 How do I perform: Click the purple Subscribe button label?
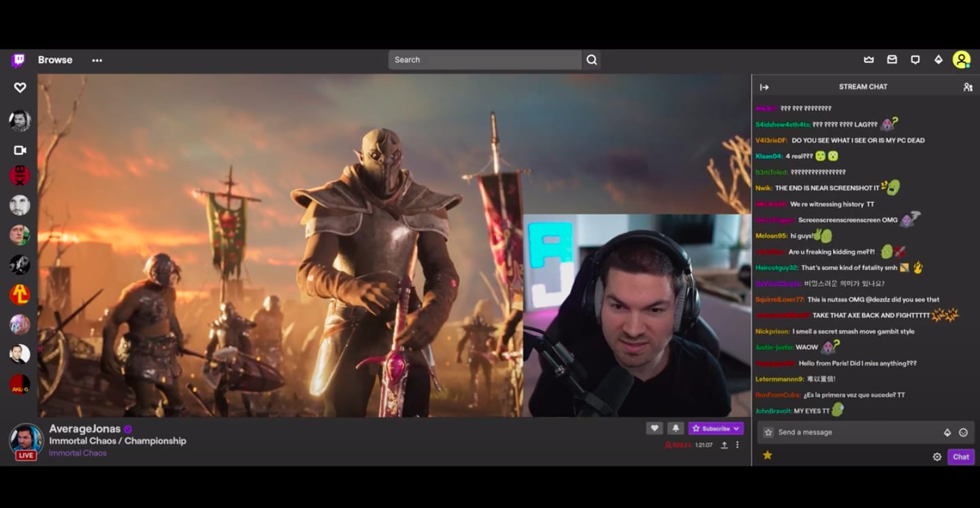pos(716,428)
